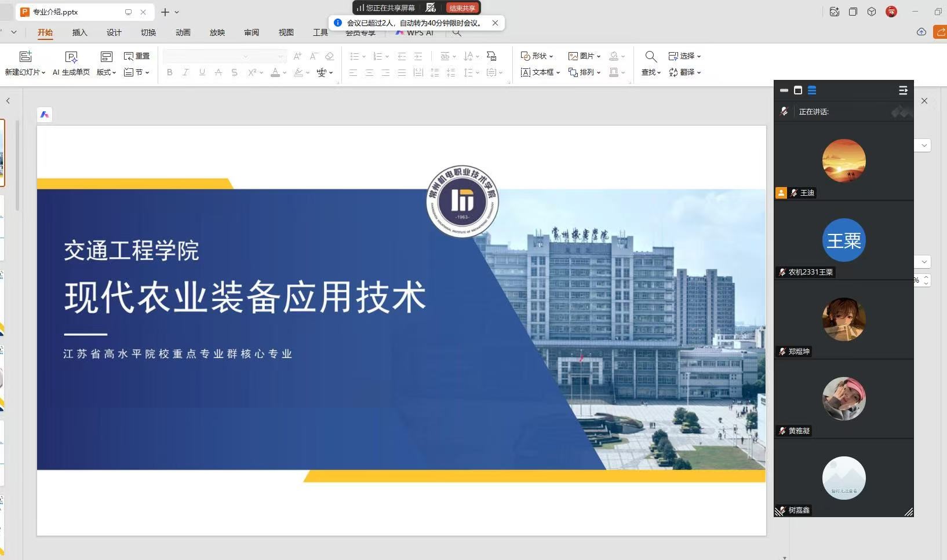Toggle the muted microphone next to 正在讲话
947x560 pixels.
[x=784, y=111]
